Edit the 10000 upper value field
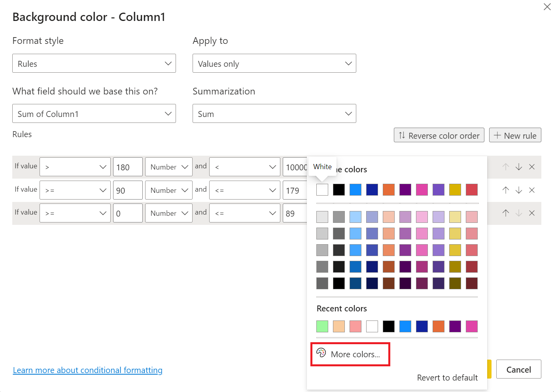This screenshot has height=392, width=554. click(x=295, y=167)
